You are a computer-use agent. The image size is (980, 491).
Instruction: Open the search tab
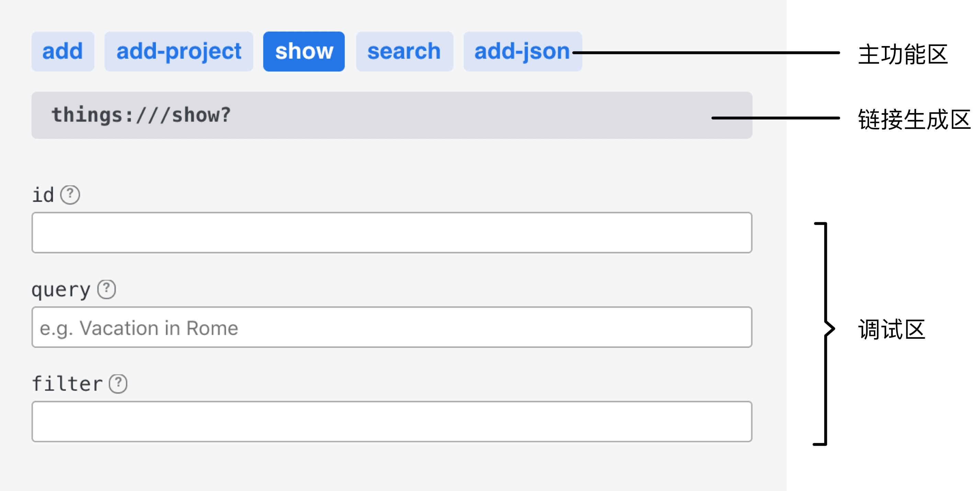coord(404,52)
